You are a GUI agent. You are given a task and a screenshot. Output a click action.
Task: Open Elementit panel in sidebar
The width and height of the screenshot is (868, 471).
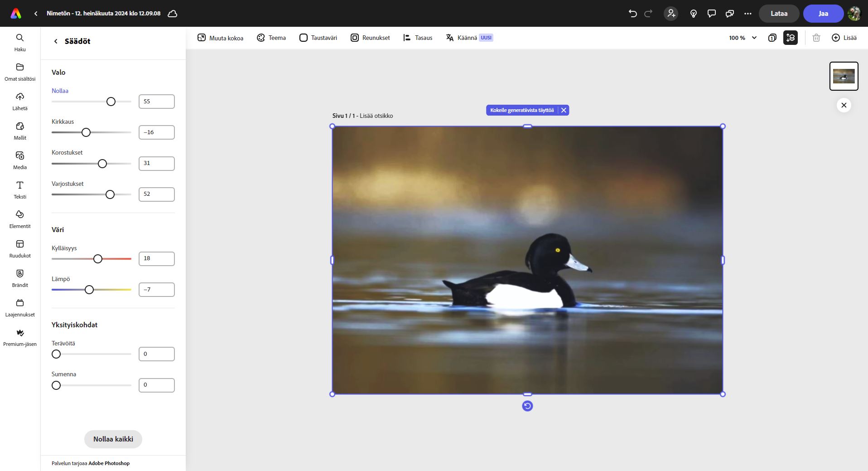pos(20,219)
